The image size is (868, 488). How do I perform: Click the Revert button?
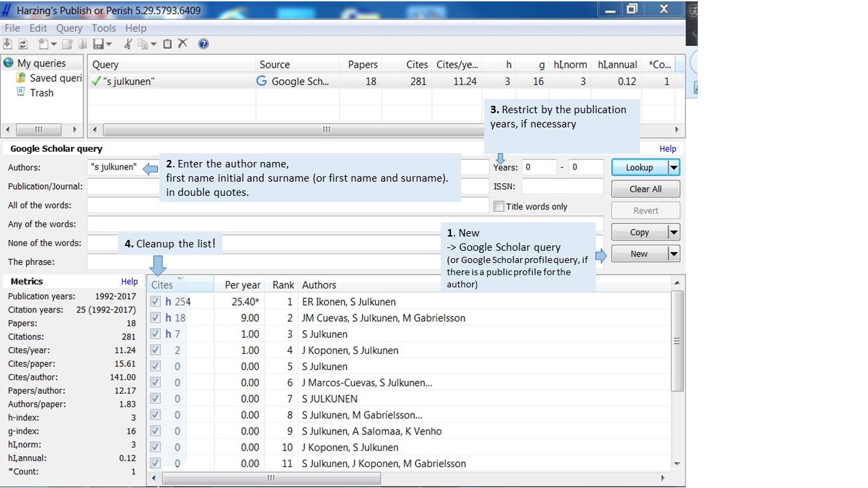(x=646, y=211)
